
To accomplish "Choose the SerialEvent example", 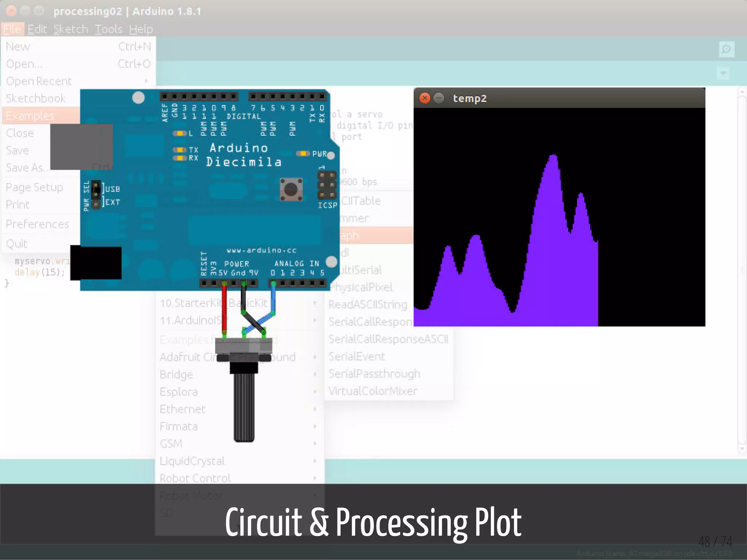I will pyautogui.click(x=357, y=356).
